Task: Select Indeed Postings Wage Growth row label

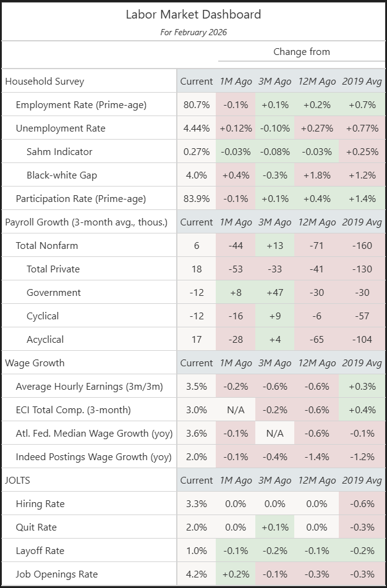Action: click(x=94, y=457)
